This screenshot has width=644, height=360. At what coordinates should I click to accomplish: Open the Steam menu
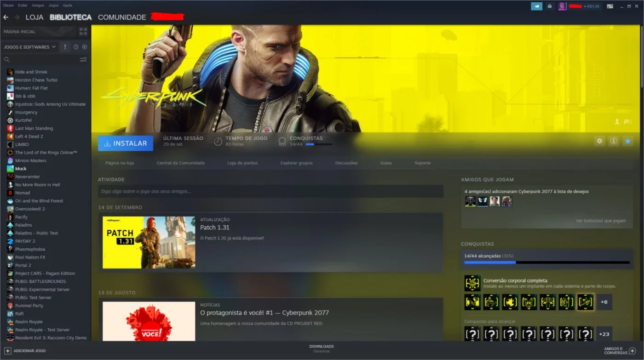pos(8,6)
